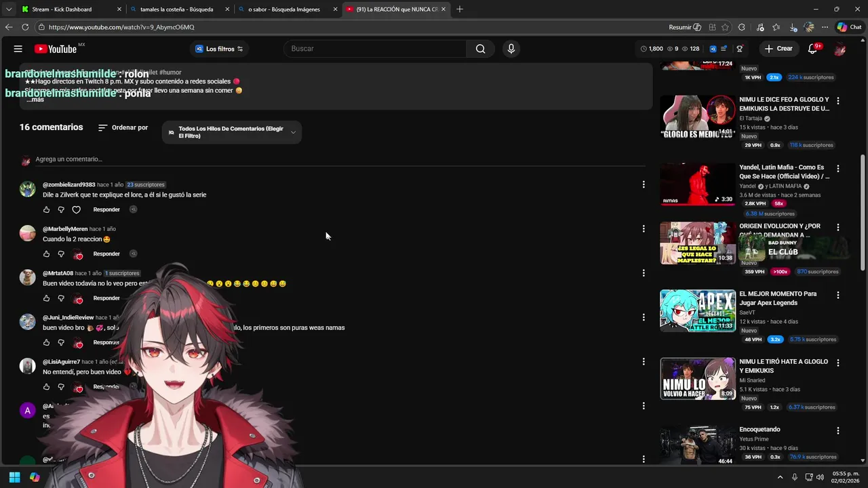Like the comment by MrtatA08
Image resolution: width=868 pixels, height=488 pixels.
click(x=46, y=298)
